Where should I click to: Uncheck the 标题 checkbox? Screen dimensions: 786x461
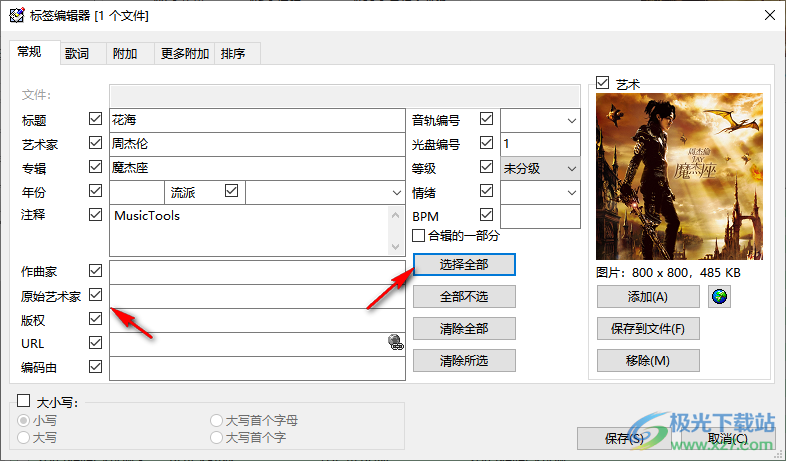point(95,119)
